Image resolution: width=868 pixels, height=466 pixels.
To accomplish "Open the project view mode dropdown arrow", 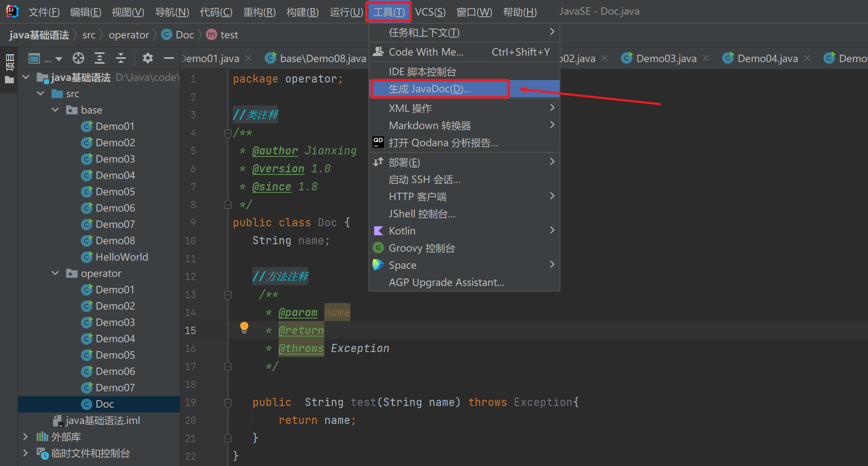I will (59, 59).
